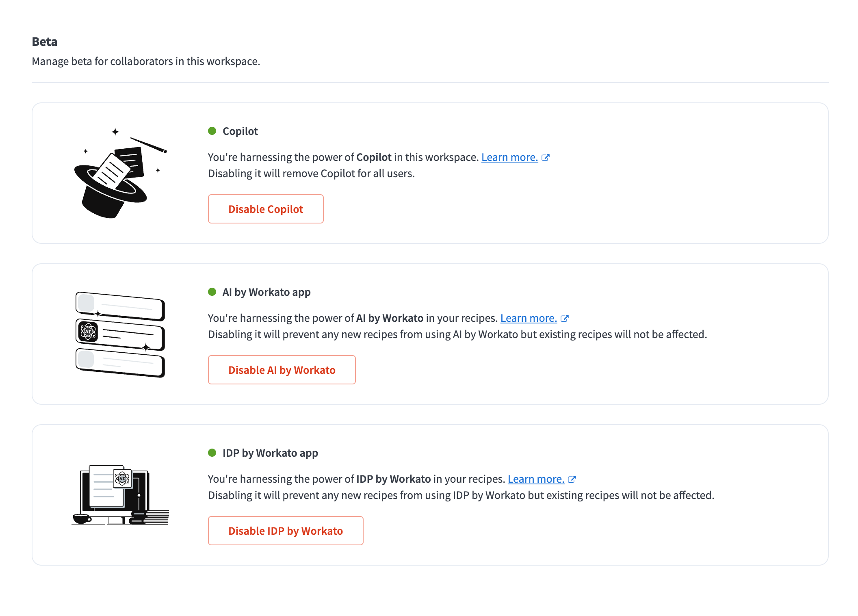Click the green status dot next to Copilot
This screenshot has height=616, width=858.
click(x=212, y=131)
